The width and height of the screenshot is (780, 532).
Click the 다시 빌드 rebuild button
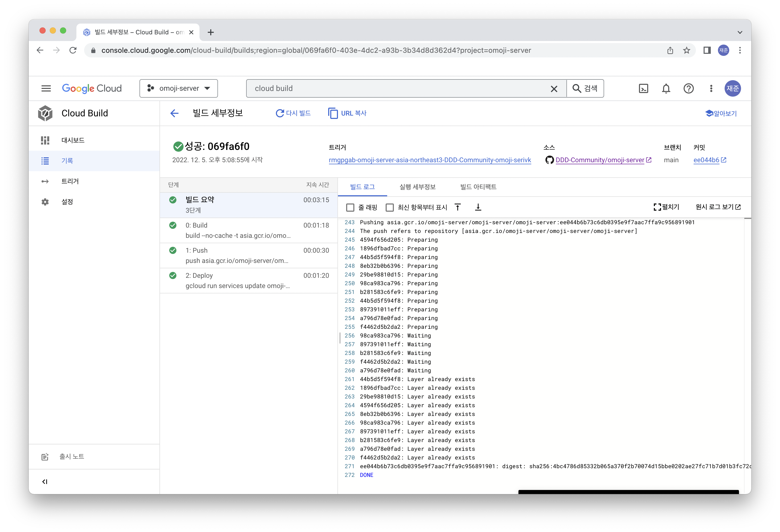pos(293,113)
